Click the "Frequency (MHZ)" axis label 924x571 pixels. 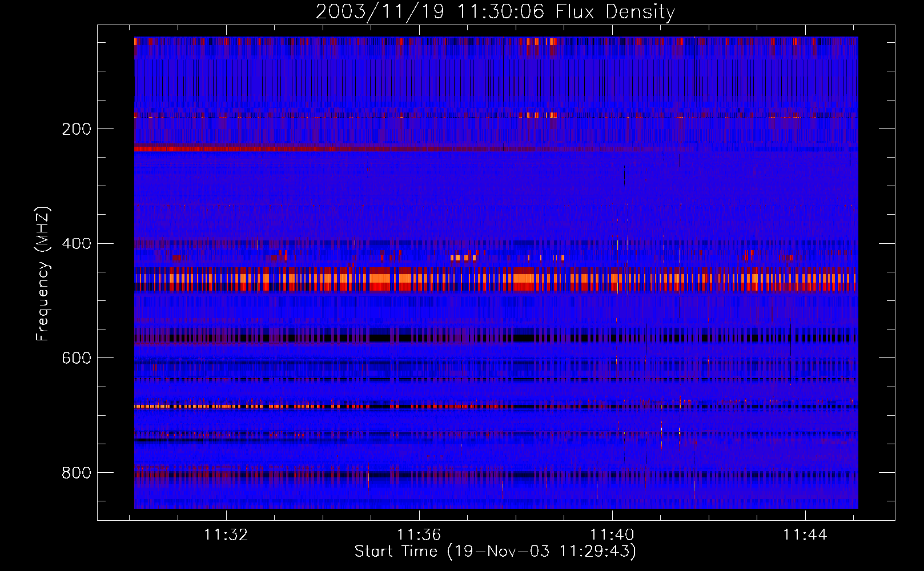pos(42,274)
